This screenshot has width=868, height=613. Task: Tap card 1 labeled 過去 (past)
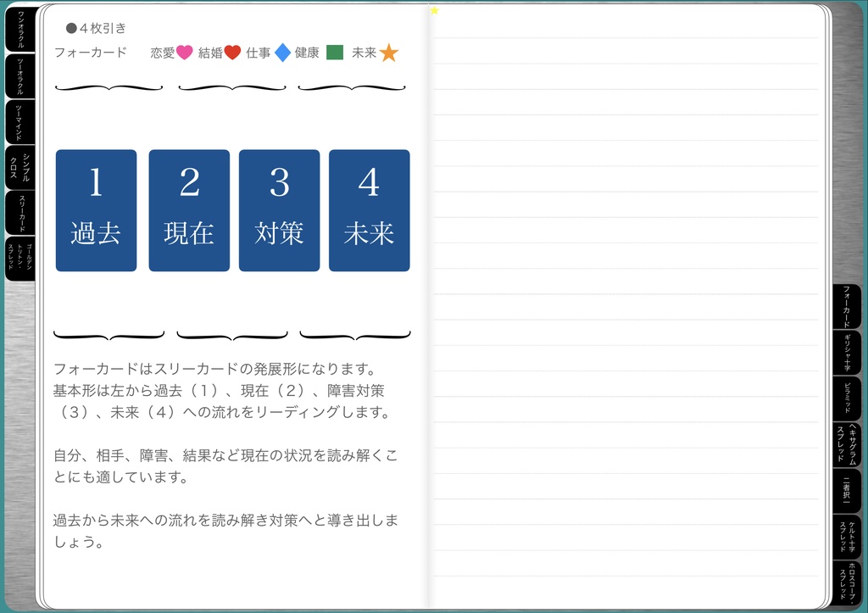point(96,210)
